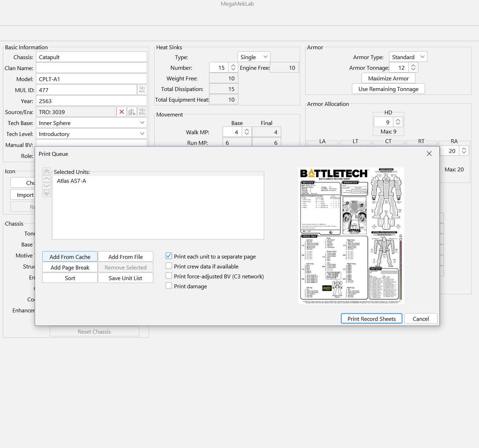Enable Print crew data if available

[x=169, y=266]
